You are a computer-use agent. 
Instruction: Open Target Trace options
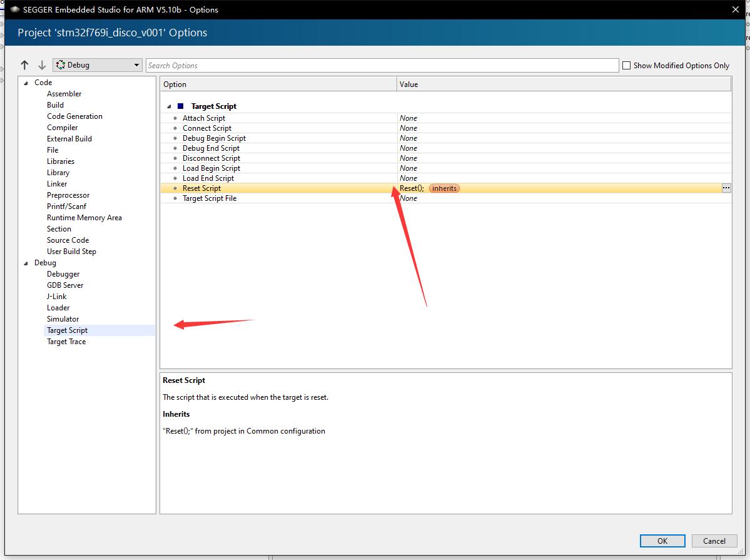click(66, 342)
